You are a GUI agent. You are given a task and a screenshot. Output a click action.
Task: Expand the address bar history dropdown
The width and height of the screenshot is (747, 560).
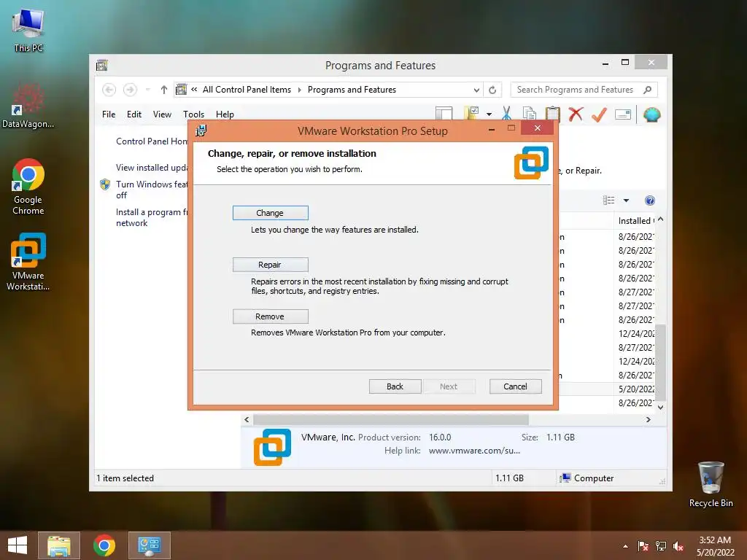pyautogui.click(x=476, y=90)
